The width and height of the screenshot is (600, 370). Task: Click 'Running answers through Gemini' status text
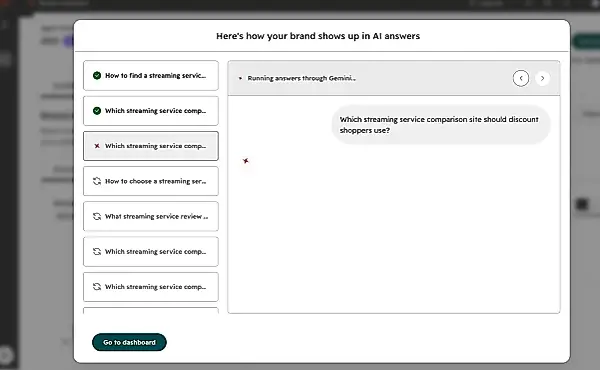pyautogui.click(x=302, y=78)
